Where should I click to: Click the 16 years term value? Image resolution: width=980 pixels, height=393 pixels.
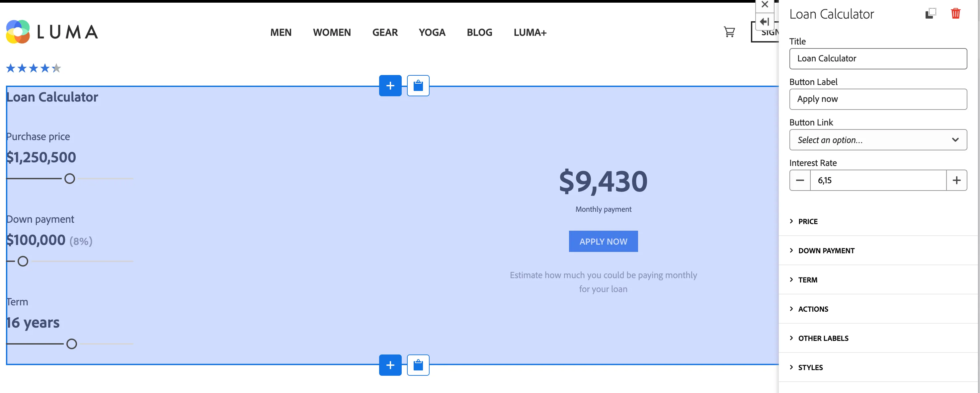pyautogui.click(x=33, y=323)
